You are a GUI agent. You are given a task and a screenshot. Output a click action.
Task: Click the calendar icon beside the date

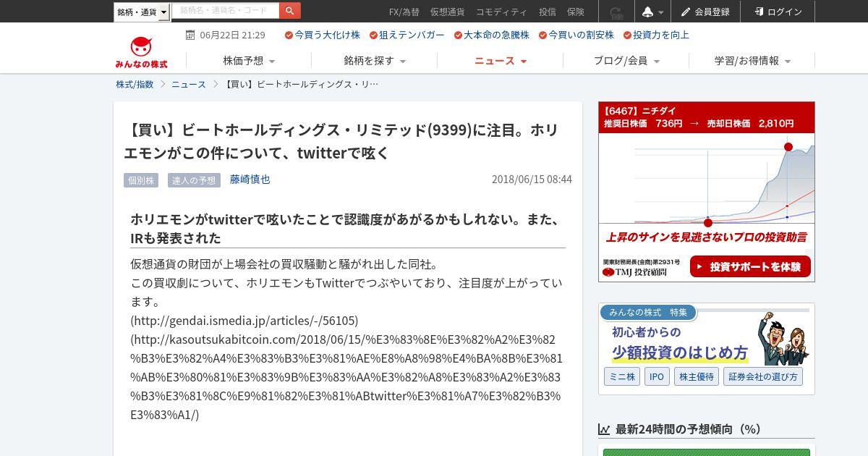click(190, 35)
